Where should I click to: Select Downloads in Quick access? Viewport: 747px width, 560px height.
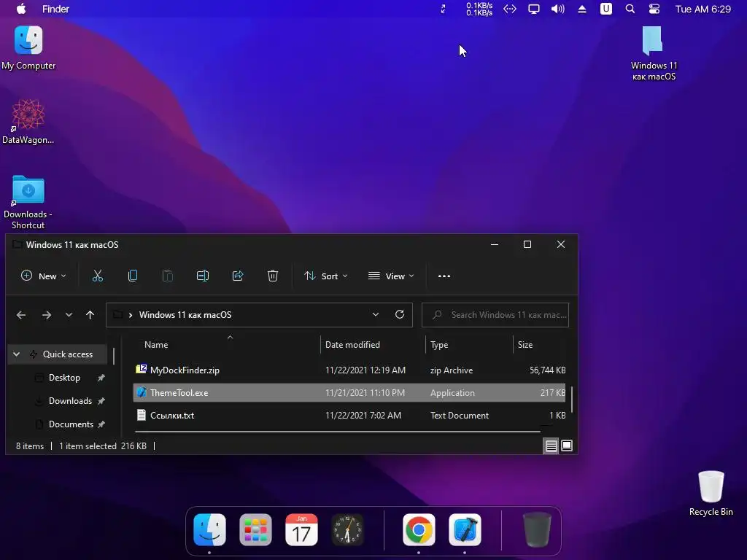click(x=70, y=401)
